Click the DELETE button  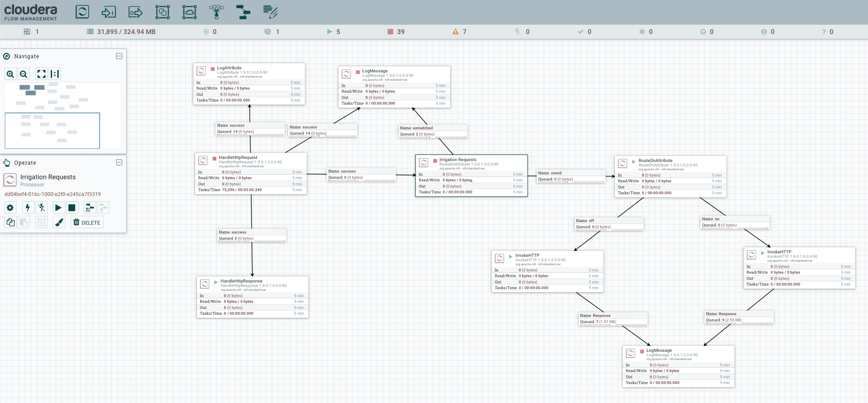tap(87, 222)
